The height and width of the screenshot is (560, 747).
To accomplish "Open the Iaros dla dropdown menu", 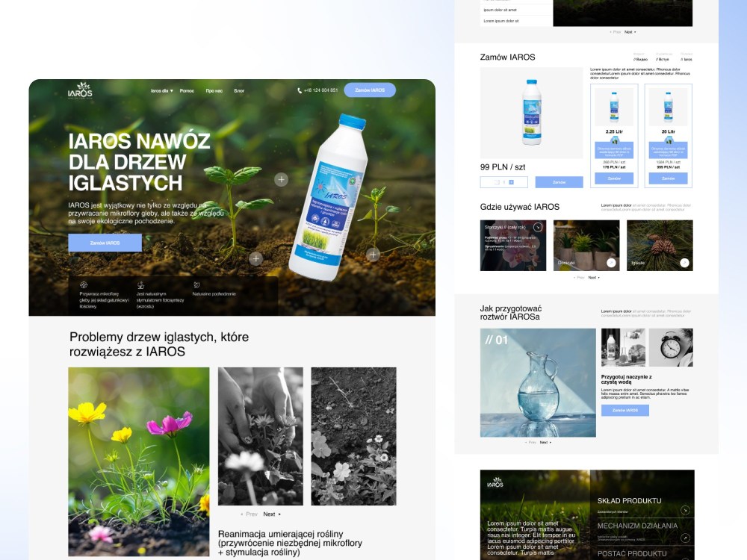I will click(162, 90).
